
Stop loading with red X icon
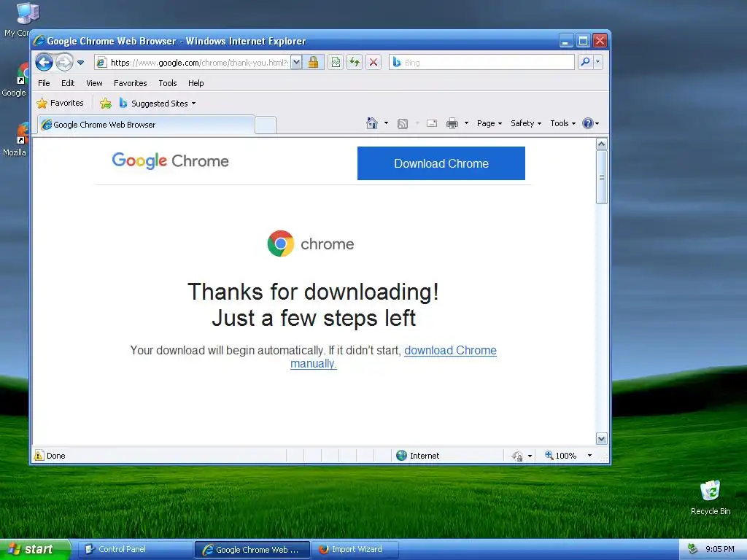click(373, 63)
